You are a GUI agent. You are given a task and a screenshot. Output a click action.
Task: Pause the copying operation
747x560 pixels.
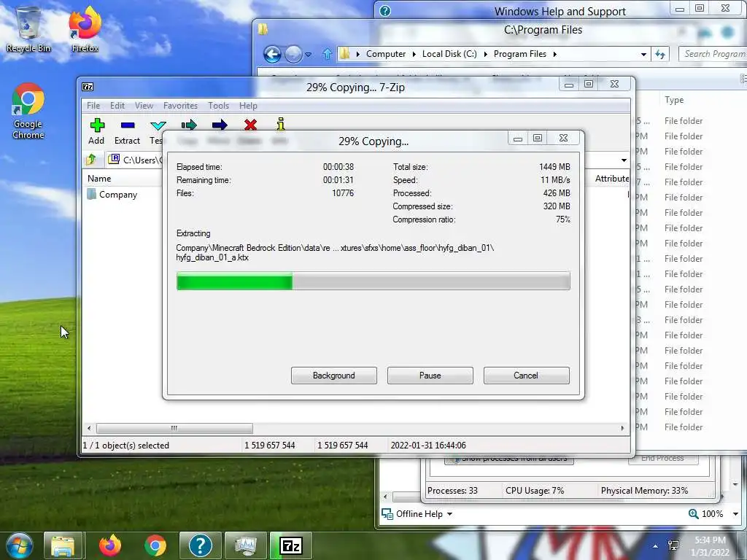430,376
